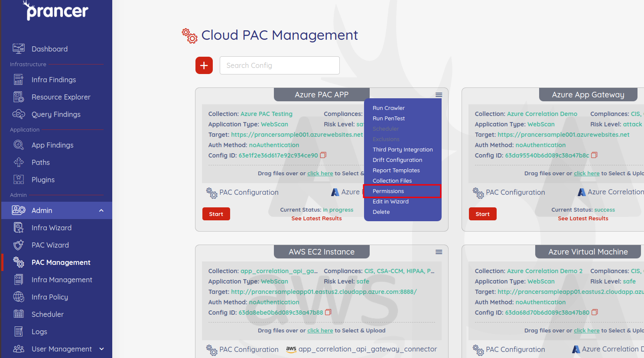Click app_correlation_api_gateway_connector label
Screen dimensions: 644x358
click(x=368, y=349)
